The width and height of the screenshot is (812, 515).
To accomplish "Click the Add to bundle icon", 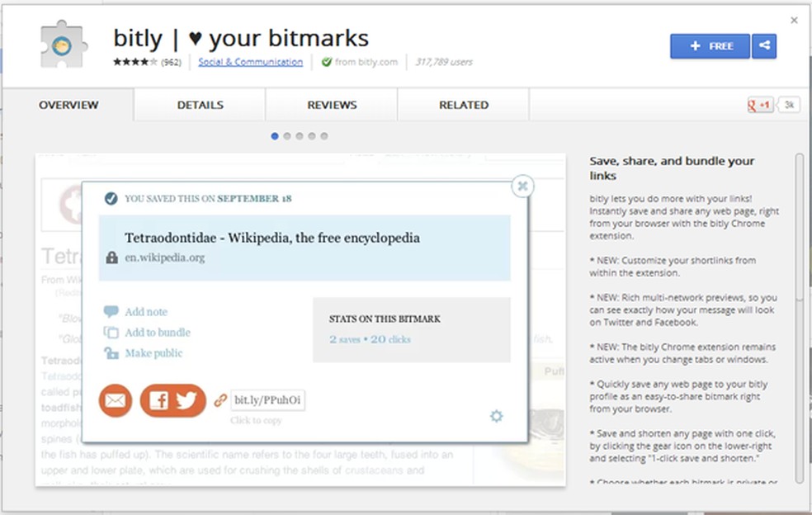I will click(x=111, y=332).
